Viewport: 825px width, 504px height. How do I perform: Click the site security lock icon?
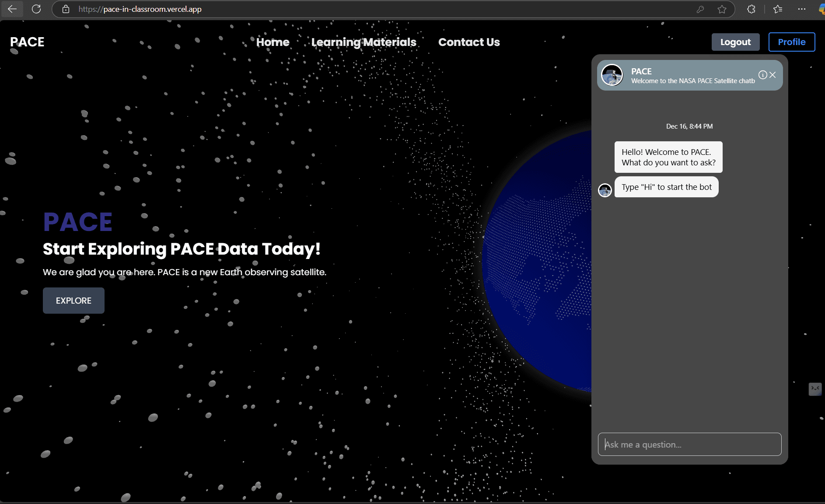[x=66, y=9]
